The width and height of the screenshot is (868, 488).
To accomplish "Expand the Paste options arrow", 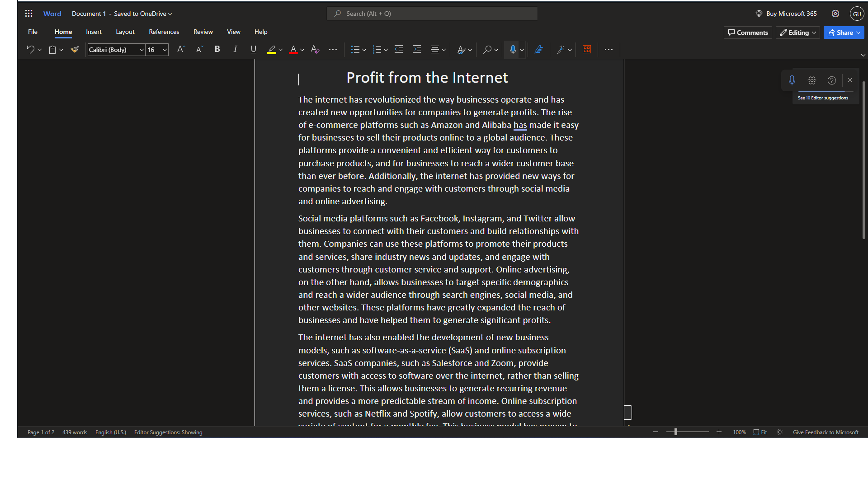I will click(61, 50).
